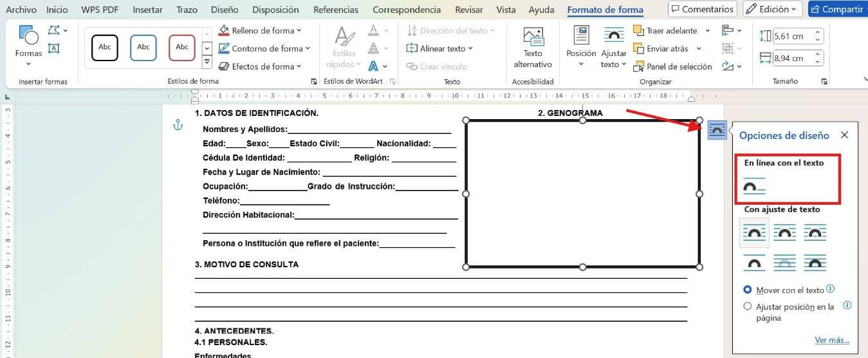
Task: Expand the Traer adelante arrow options
Action: (707, 30)
